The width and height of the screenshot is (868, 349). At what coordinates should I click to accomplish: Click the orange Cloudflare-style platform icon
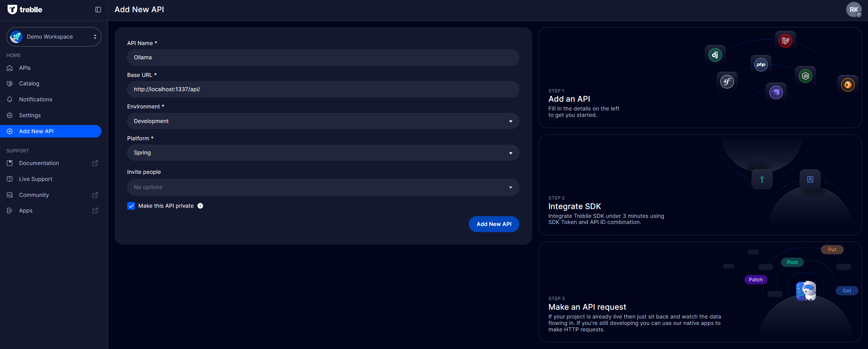click(x=848, y=85)
